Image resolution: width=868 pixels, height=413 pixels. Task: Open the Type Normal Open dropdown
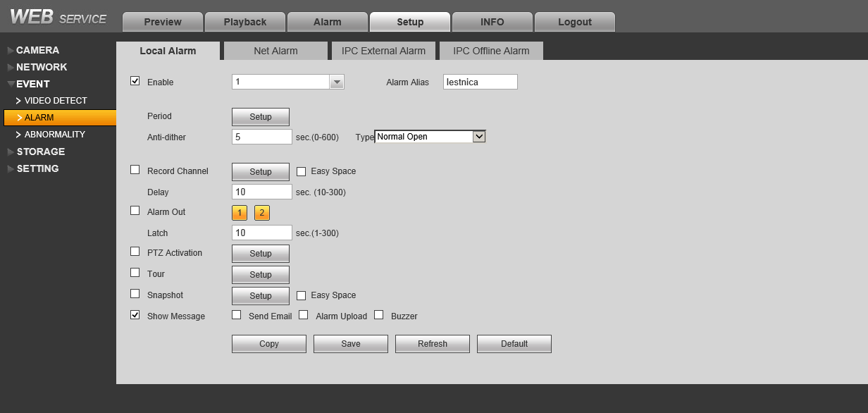[430, 137]
